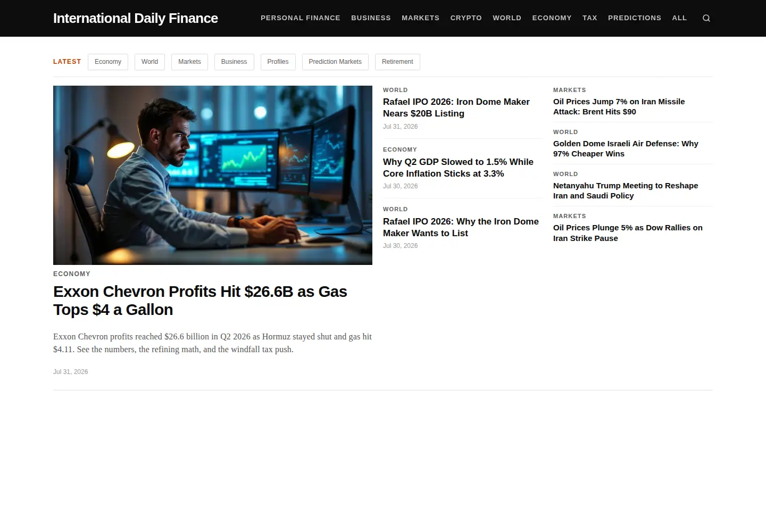
Task: Open Exxon Chevron Profits Hit $26.6B headline
Action: pyautogui.click(x=200, y=301)
